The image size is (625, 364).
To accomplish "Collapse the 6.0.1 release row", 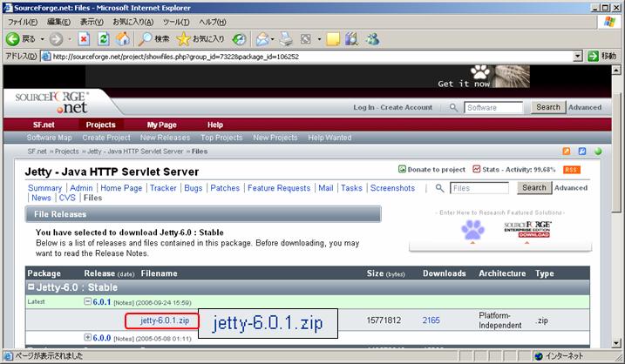I will [x=87, y=301].
